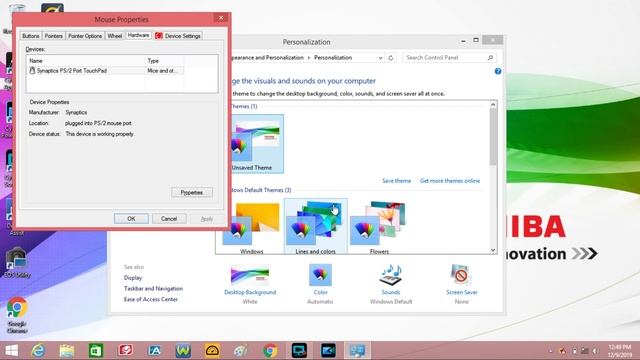This screenshot has width=640, height=360.
Task: Switch to the Wheel tab
Action: tap(115, 36)
